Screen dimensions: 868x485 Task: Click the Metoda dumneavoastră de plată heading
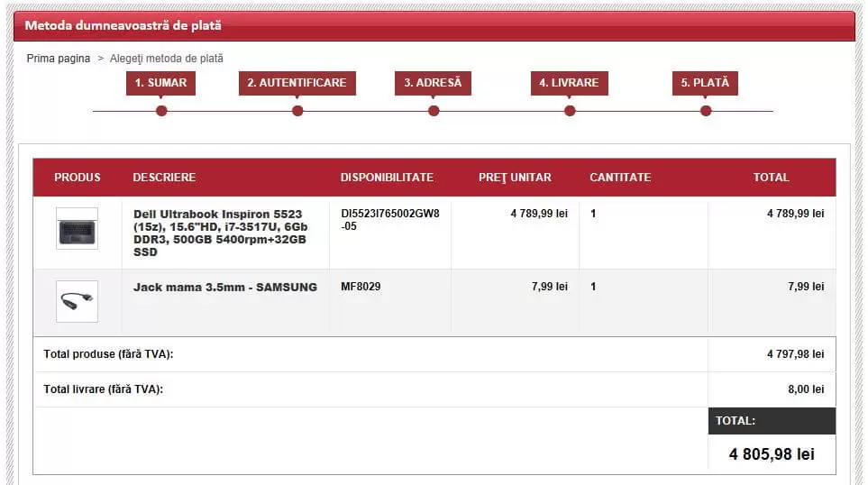click(x=123, y=25)
